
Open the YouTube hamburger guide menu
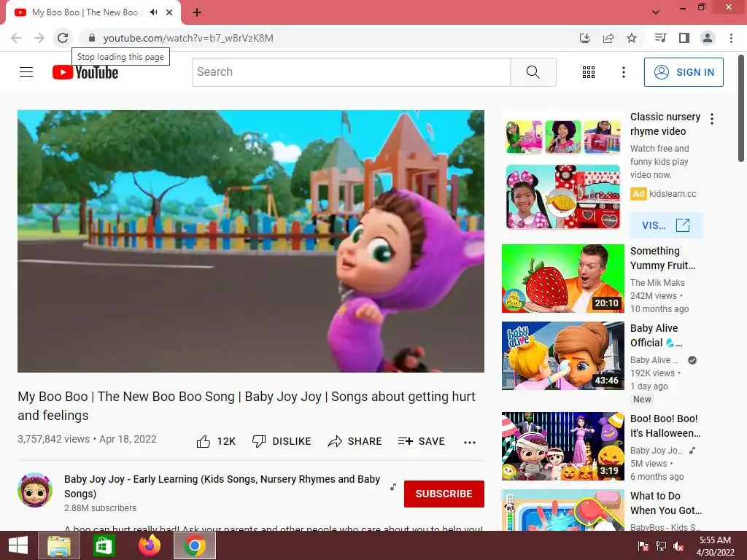coord(26,72)
